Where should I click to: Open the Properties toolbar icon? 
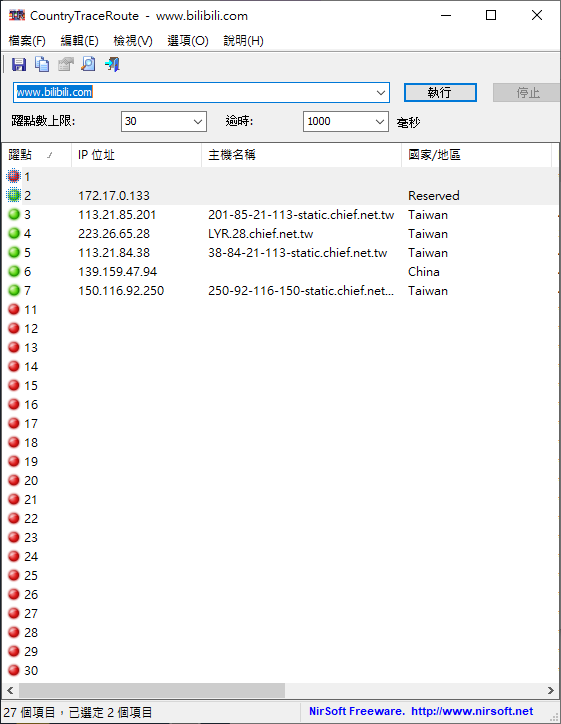tap(66, 64)
